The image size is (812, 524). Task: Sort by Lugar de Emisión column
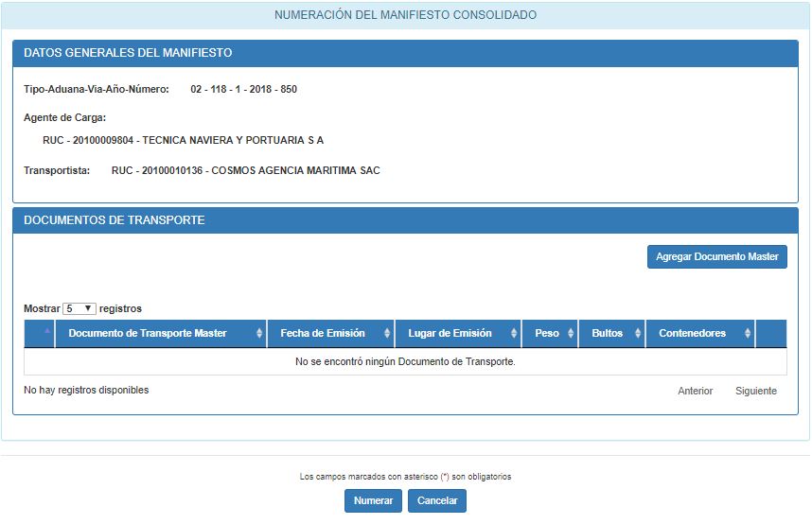click(458, 334)
